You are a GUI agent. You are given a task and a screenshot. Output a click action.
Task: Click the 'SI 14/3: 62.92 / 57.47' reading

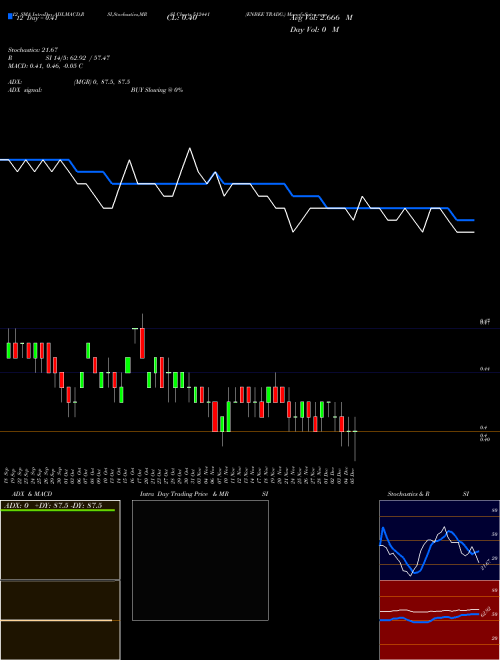78,58
